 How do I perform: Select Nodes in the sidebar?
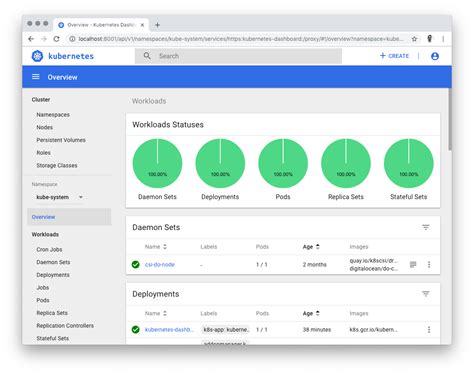coord(45,127)
